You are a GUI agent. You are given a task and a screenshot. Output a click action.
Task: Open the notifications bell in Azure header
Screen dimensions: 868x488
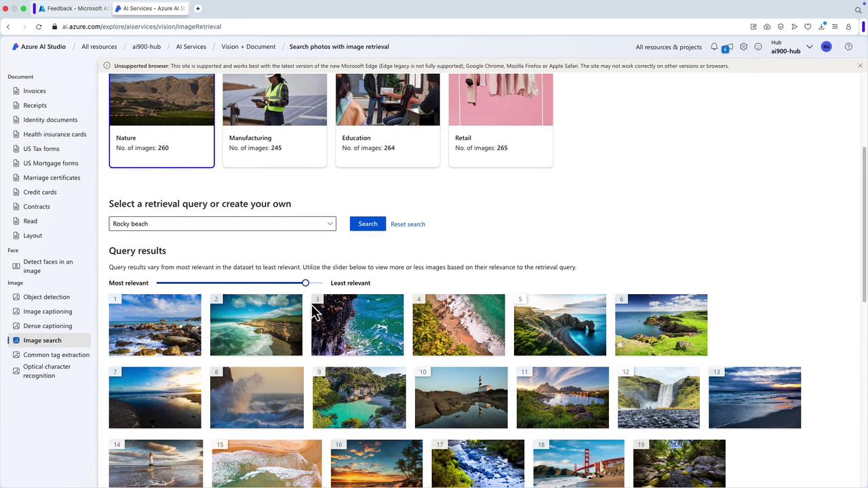click(714, 47)
